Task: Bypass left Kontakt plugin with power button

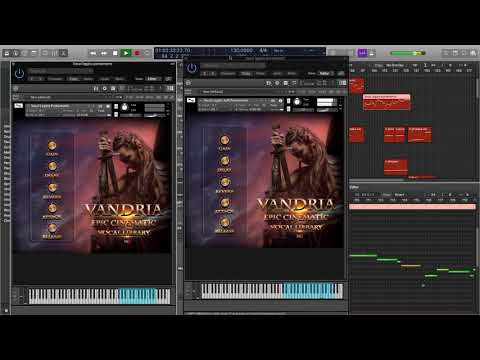Action: (20, 73)
